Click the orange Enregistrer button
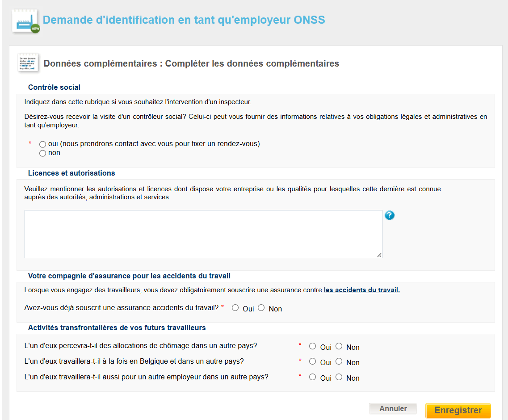Screen dimensions: 508x420 (458, 410)
